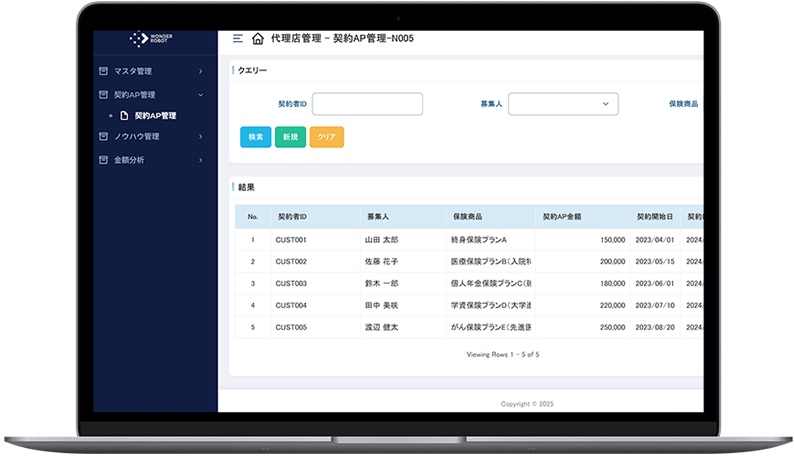Click the blue 検索 button
Viewport: 794px width, 459px height.
coord(256,137)
